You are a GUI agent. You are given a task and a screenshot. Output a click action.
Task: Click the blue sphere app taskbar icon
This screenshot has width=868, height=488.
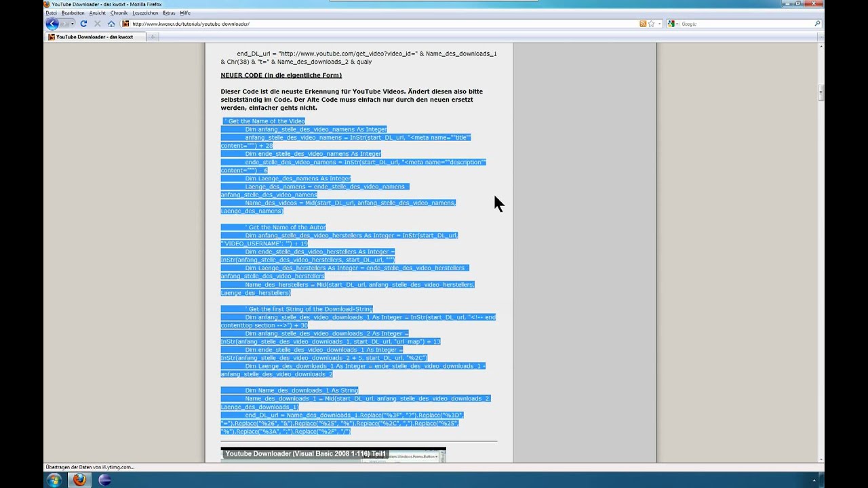[104, 480]
